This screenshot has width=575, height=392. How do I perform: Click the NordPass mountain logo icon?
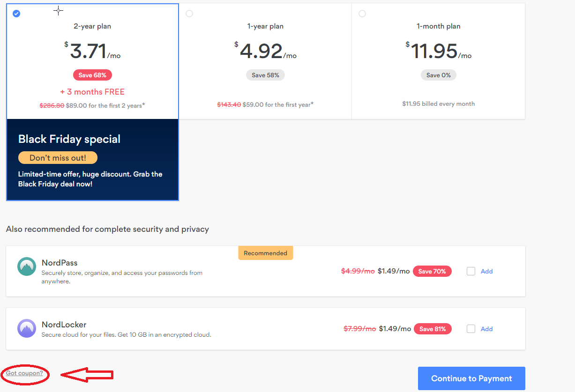click(x=27, y=266)
